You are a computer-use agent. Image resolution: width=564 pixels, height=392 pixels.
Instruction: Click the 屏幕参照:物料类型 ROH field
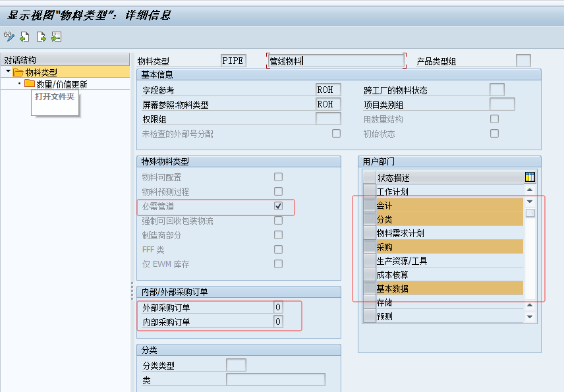pyautogui.click(x=328, y=104)
